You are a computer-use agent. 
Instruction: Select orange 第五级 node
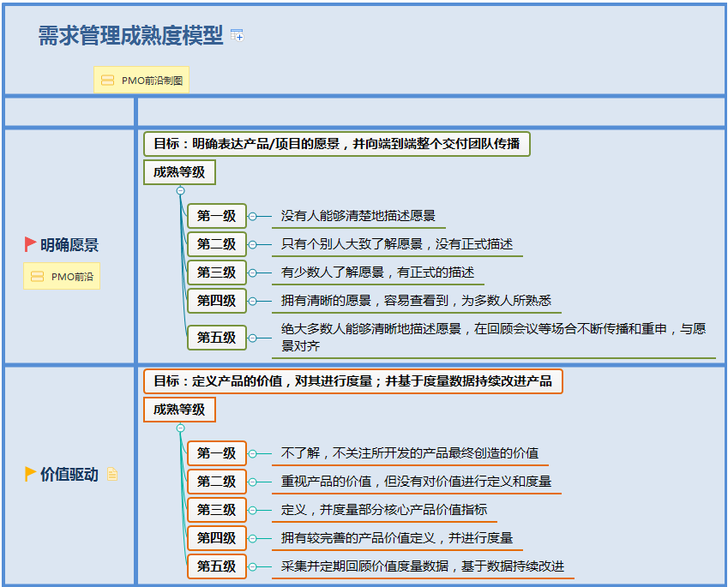point(216,566)
